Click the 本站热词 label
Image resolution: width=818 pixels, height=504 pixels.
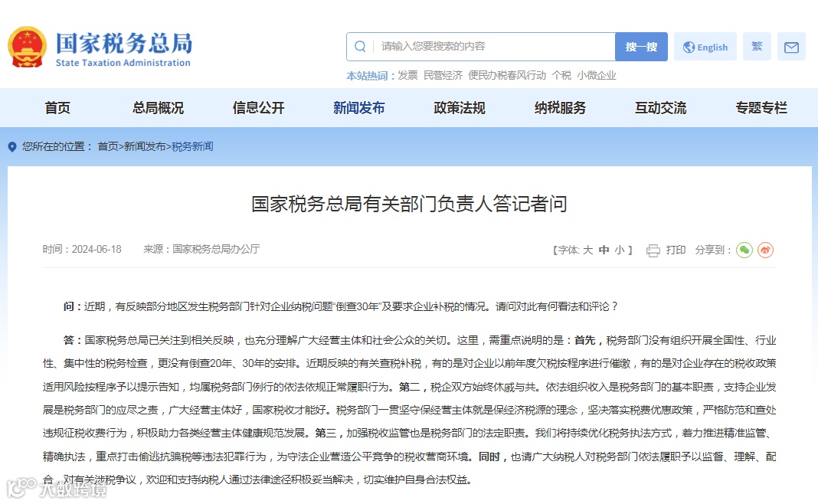click(370, 76)
